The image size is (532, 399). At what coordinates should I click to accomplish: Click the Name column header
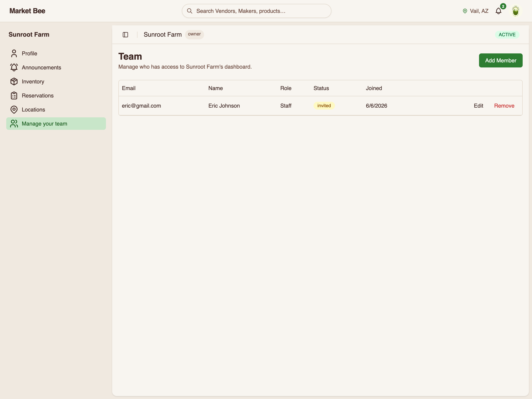[216, 88]
